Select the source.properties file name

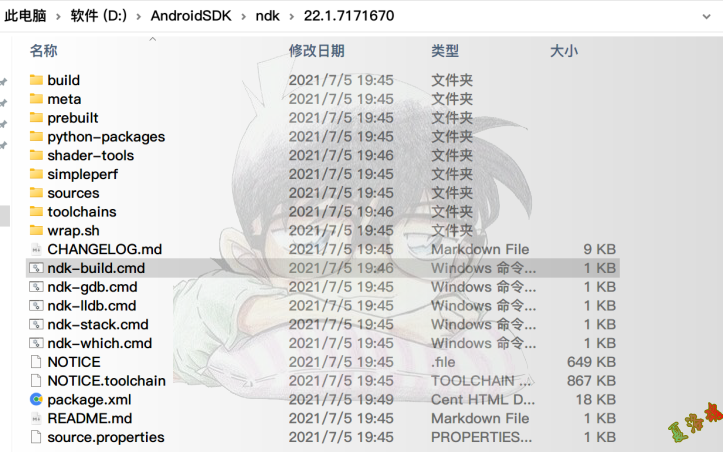coord(106,437)
